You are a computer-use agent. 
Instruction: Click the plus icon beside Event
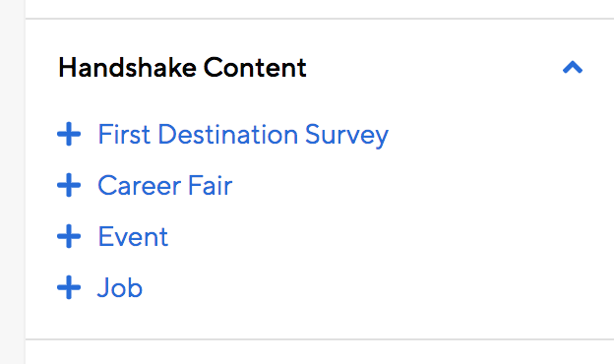pos(69,236)
